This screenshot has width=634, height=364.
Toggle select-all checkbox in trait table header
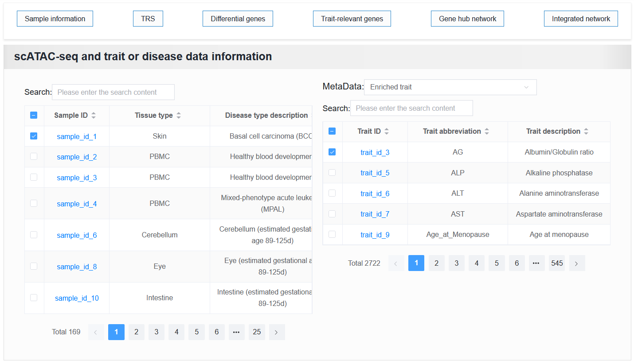332,131
